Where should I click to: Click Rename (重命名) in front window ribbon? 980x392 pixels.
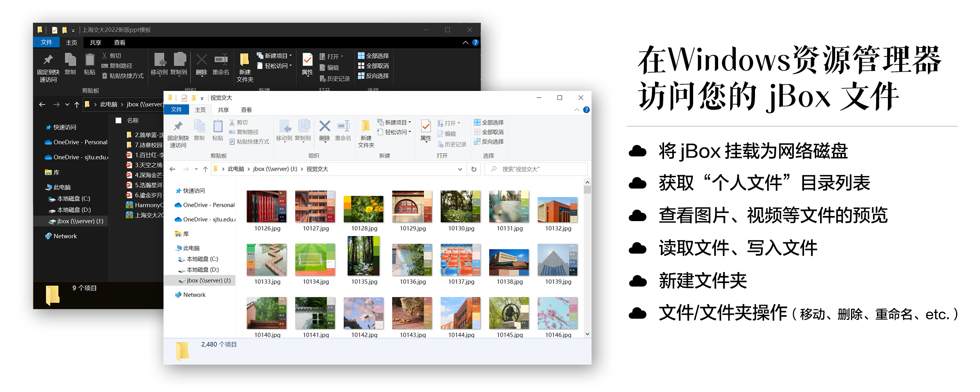[343, 130]
